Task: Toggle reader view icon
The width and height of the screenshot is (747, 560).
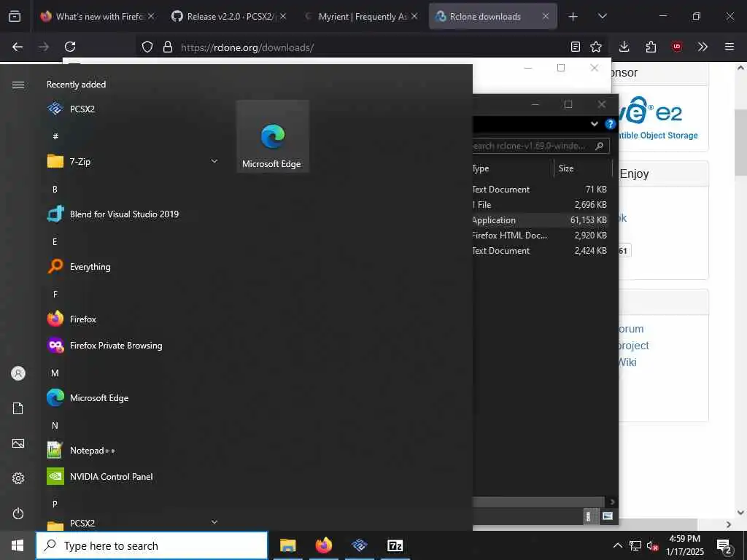Action: (x=576, y=47)
